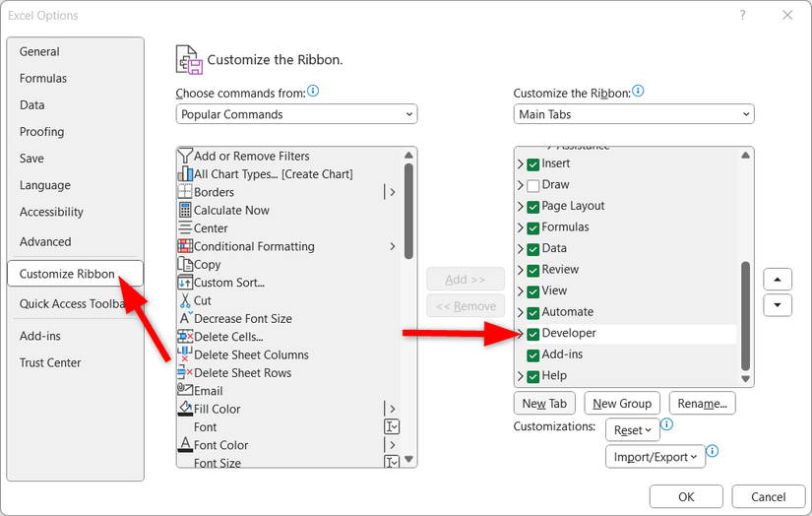Screen dimensions: 812x516
Task: Click the Cut scissors icon
Action: (x=185, y=300)
